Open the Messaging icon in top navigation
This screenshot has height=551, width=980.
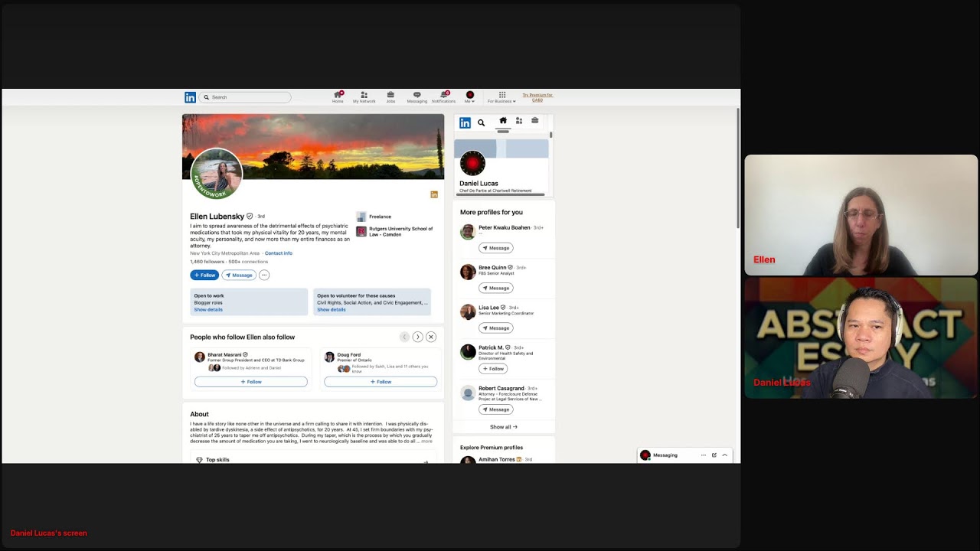tap(416, 97)
